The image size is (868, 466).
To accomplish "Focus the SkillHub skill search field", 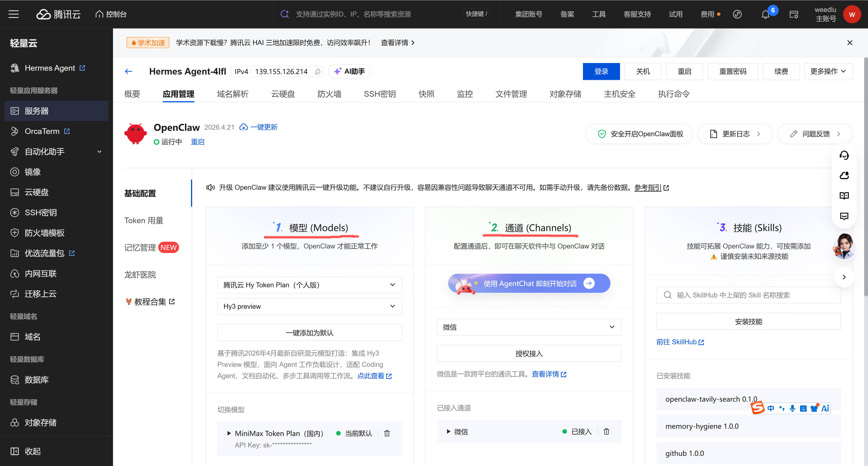I will (x=748, y=295).
